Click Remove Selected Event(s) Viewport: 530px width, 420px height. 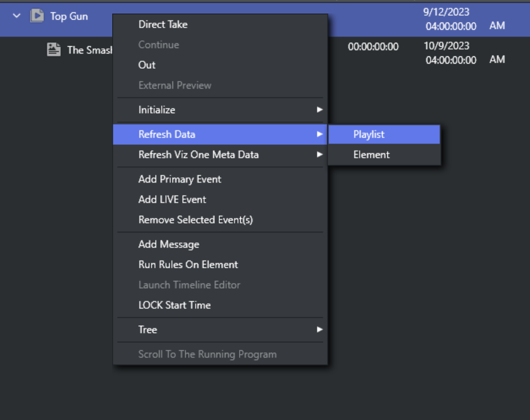pyautogui.click(x=196, y=220)
